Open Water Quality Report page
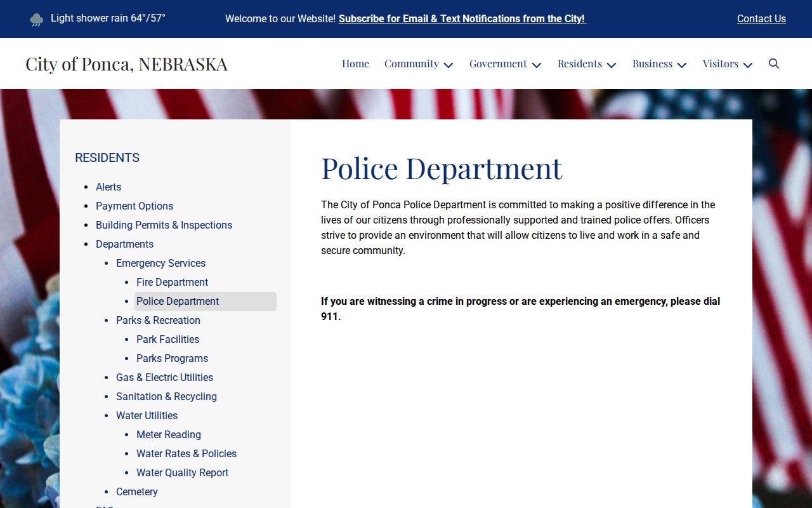Viewport: 812px width, 508px height. coord(182,472)
